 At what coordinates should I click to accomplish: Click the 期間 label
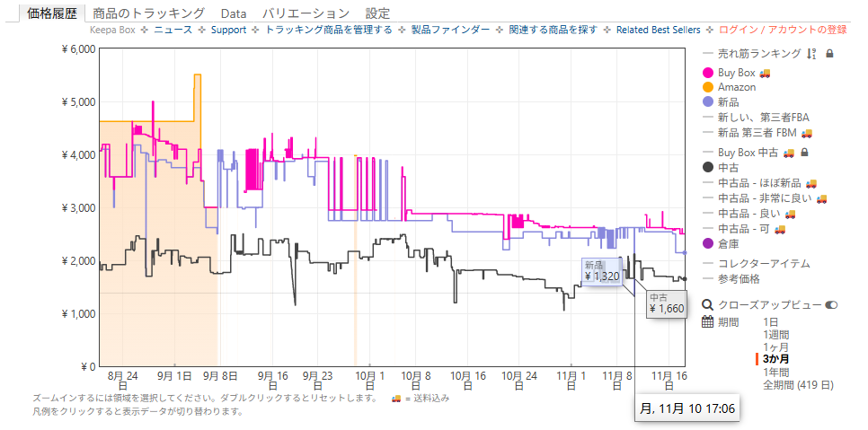coord(728,321)
